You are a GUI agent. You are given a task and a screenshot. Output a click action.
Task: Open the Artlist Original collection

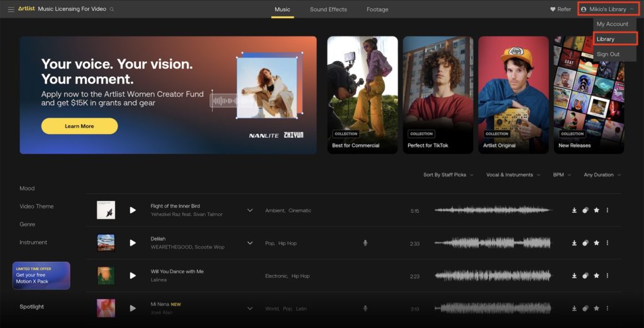[x=513, y=95]
